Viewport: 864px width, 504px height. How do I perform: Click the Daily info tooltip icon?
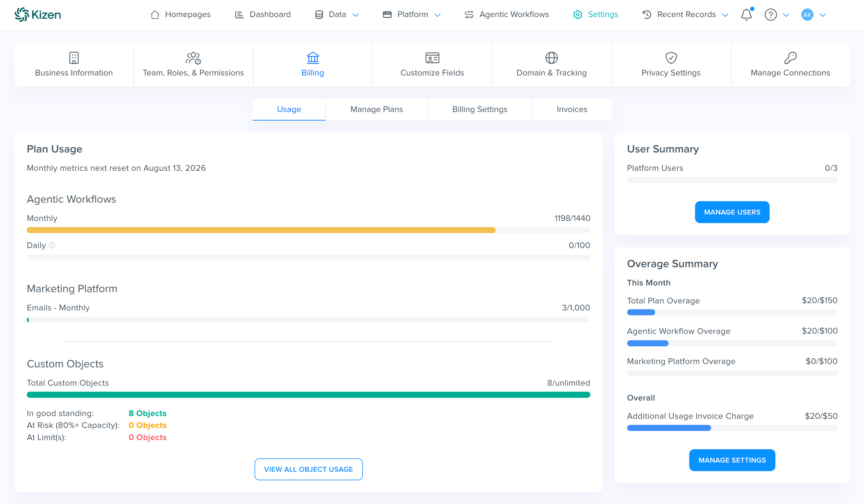pyautogui.click(x=52, y=245)
